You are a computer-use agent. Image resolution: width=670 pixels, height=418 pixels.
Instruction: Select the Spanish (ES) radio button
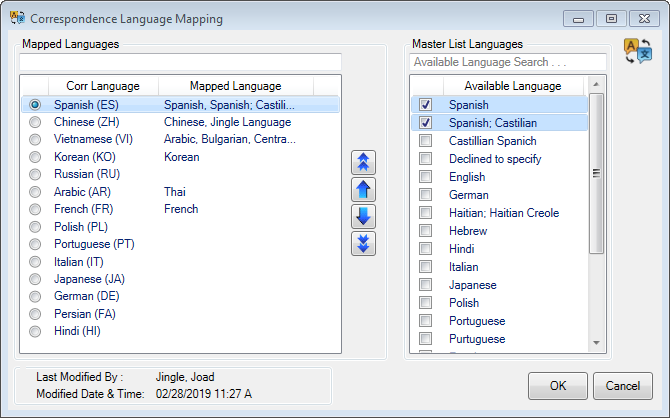pos(35,105)
